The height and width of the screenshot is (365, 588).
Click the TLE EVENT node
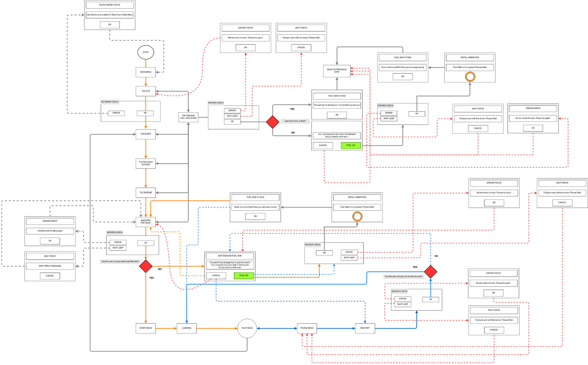(x=145, y=134)
